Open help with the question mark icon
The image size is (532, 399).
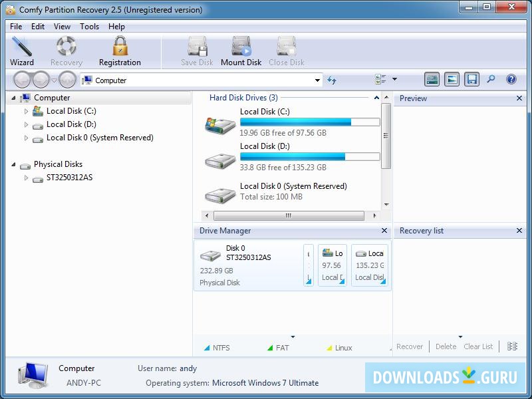tap(511, 79)
